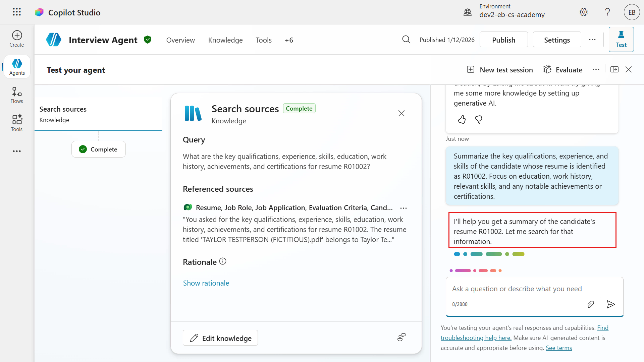The width and height of the screenshot is (644, 362).
Task: Open the referenced source options ellipsis
Action: [404, 208]
